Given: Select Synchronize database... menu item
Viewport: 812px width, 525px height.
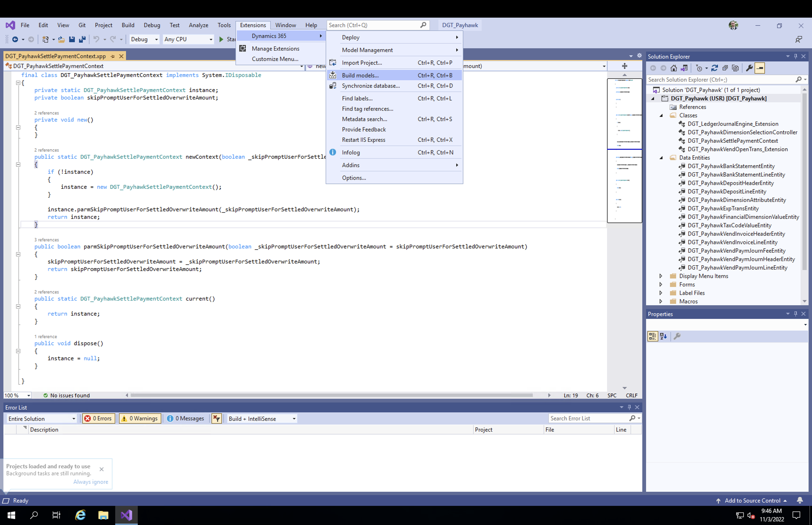Looking at the screenshot, I should point(394,86).
